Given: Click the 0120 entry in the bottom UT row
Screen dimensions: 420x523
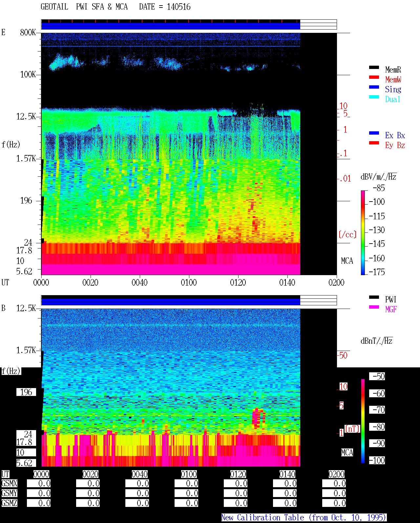Looking at the screenshot, I should pyautogui.click(x=238, y=474).
